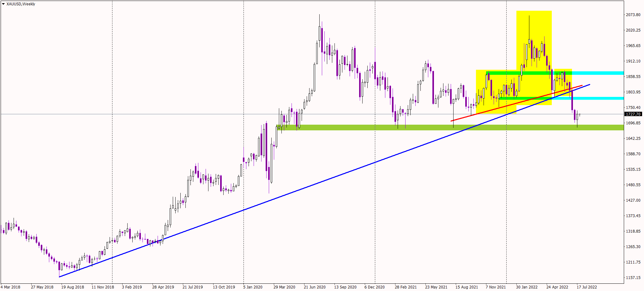Viewport: 644px width, 291px height.
Task: Click the price label 1642.25
Action: pos(633,139)
